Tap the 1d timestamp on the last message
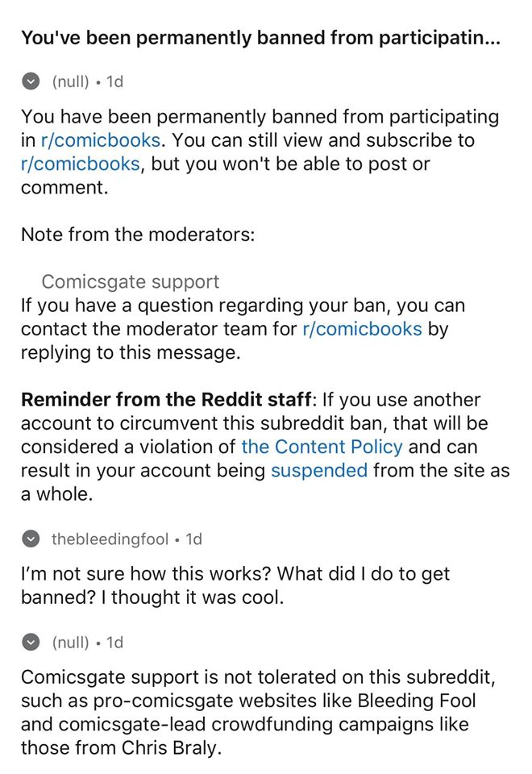532x774 pixels. pos(114,643)
